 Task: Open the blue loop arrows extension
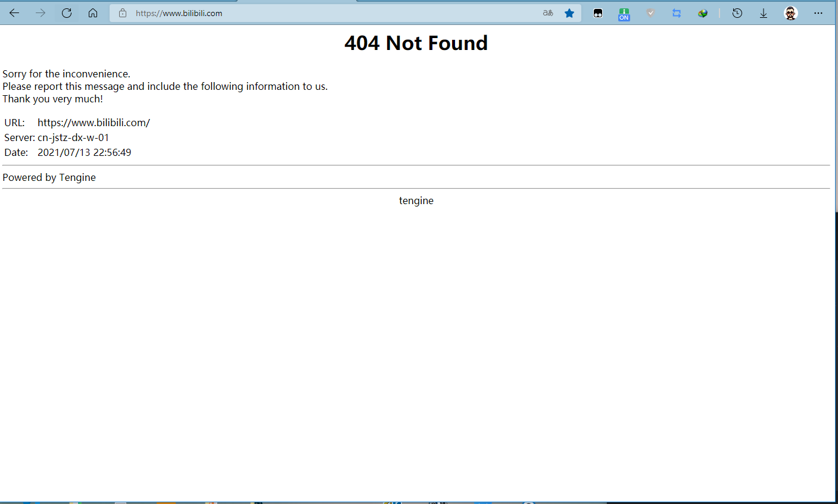pos(677,13)
